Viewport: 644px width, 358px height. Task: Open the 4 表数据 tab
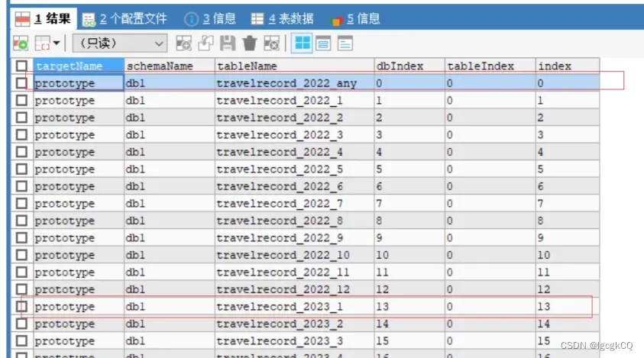(282, 19)
